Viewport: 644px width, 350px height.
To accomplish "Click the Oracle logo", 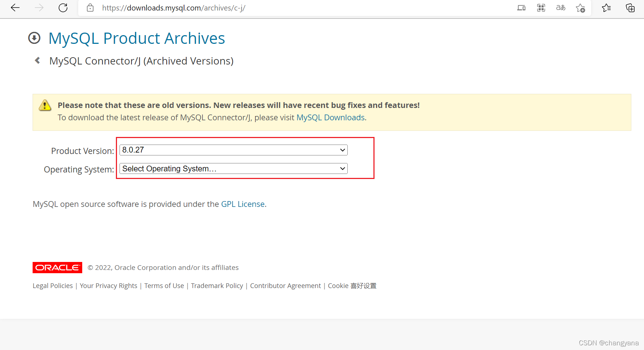I will pyautogui.click(x=57, y=267).
